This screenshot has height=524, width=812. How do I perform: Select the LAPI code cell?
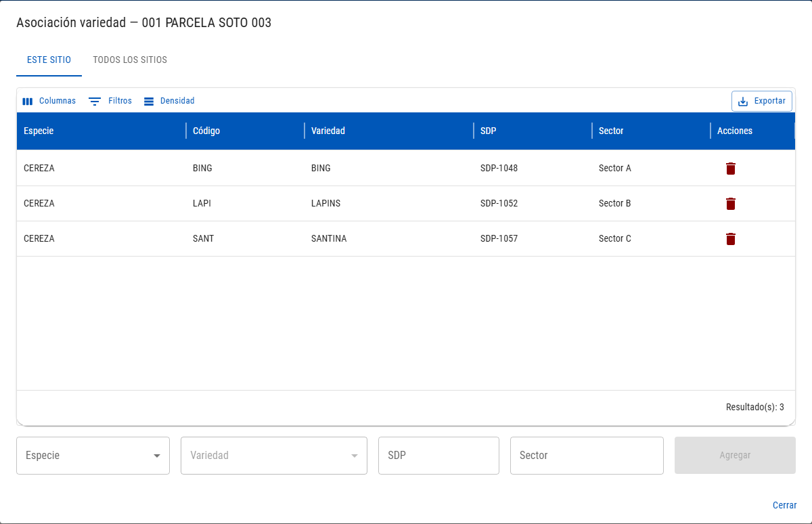245,203
